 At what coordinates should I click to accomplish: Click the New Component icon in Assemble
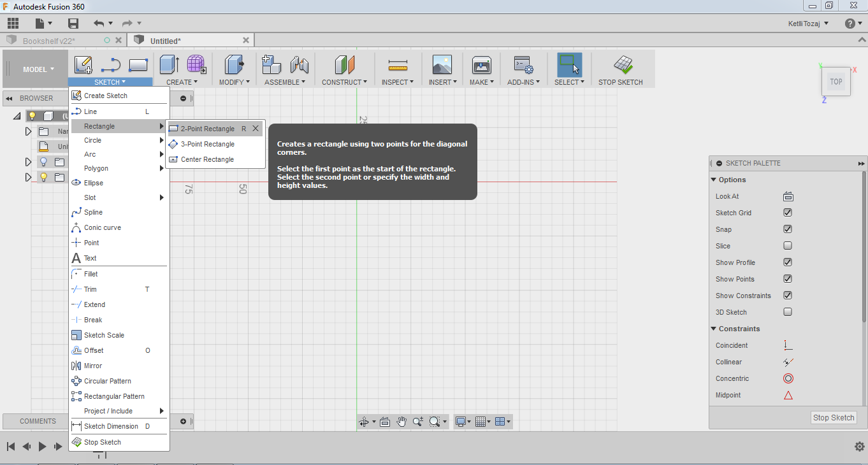[x=272, y=64]
